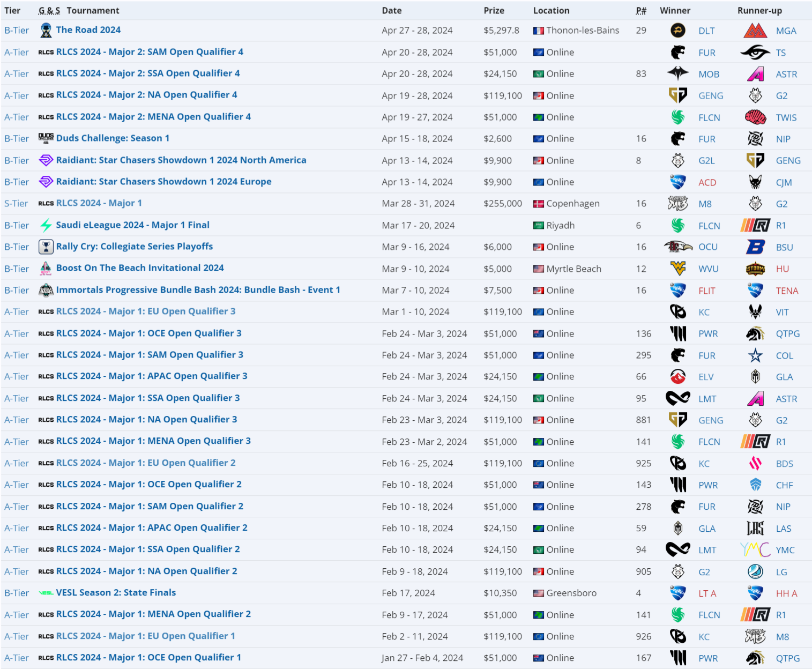Click the MOB winner team logo
The height and width of the screenshot is (669, 812).
(x=678, y=74)
